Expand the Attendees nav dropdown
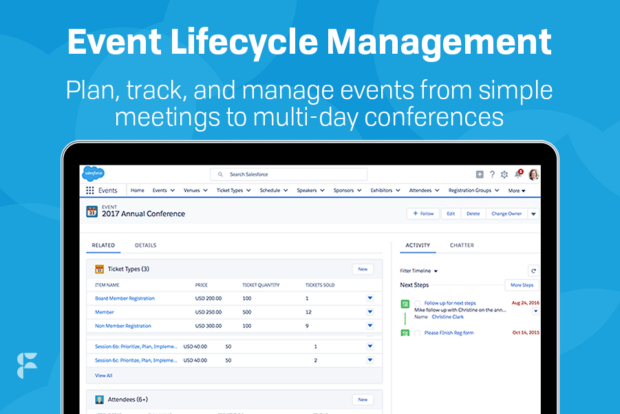Viewport: 620px width, 414px height. 437,191
